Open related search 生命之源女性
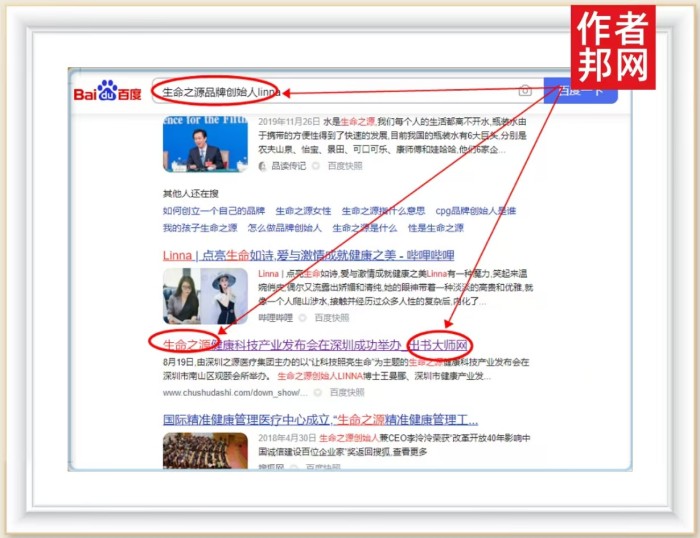The image size is (700, 538). click(303, 211)
